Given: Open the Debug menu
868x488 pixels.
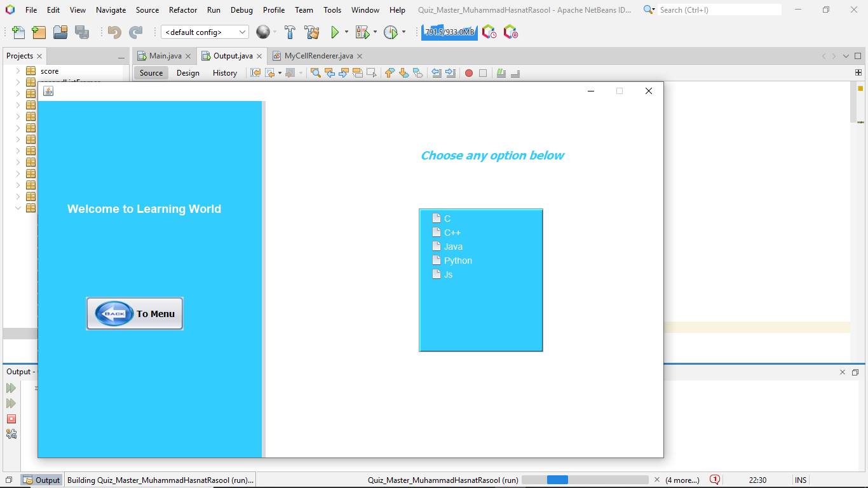Looking at the screenshot, I should click(x=241, y=10).
